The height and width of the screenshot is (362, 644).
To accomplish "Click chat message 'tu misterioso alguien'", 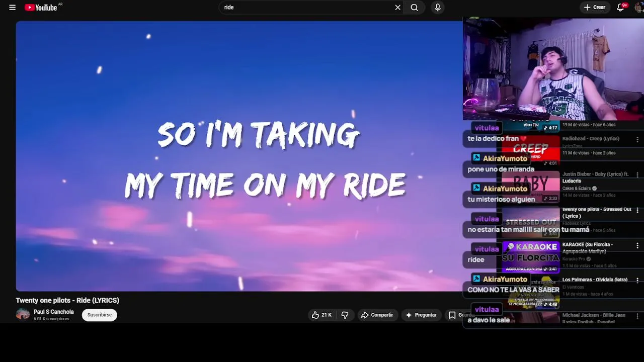I will 501,200.
